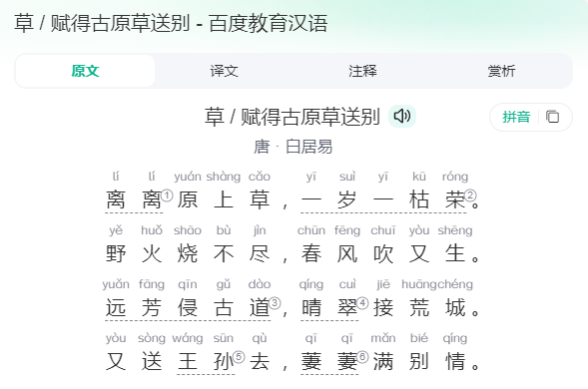Toggle pinyin display with 拼音

click(516, 117)
